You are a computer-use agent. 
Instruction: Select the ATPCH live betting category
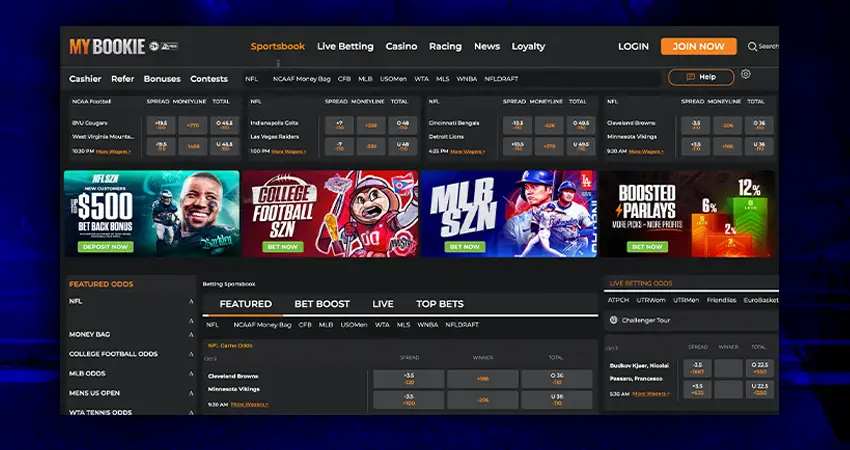click(618, 300)
